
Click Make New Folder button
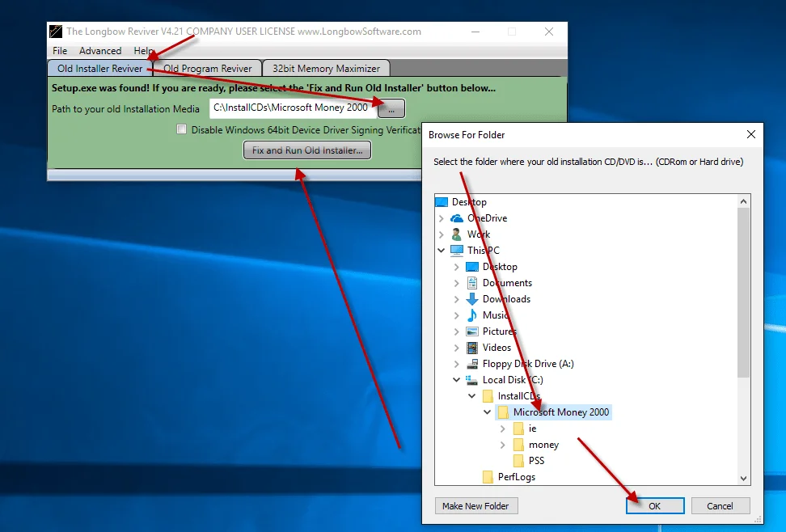475,506
